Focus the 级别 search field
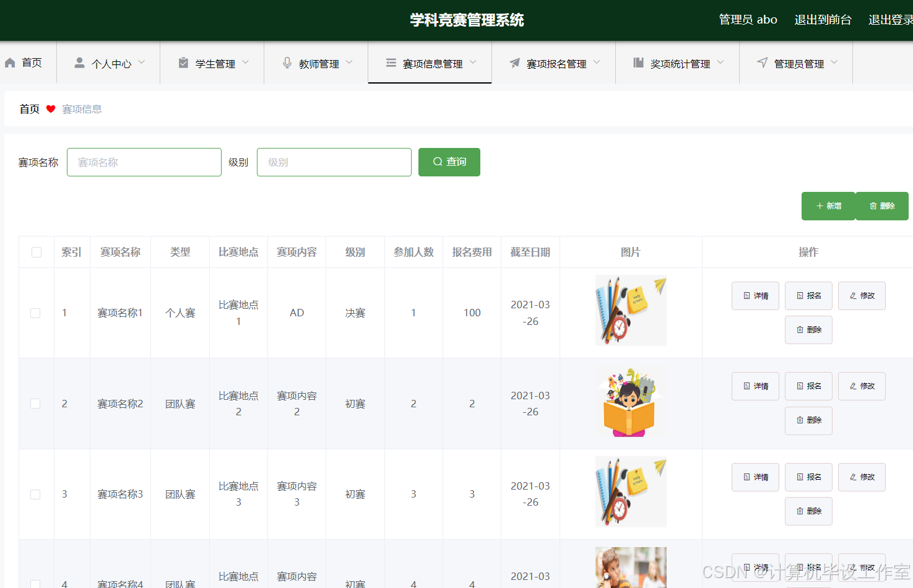This screenshot has width=913, height=588. pos(334,162)
